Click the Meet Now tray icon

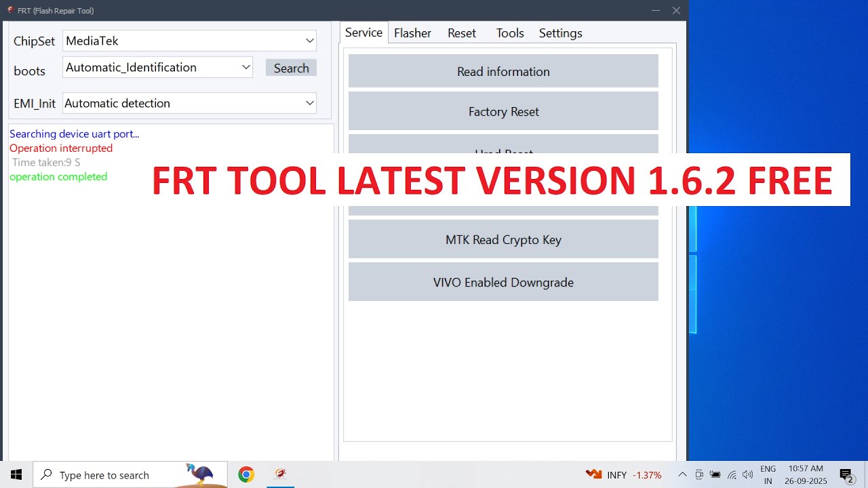tap(699, 474)
